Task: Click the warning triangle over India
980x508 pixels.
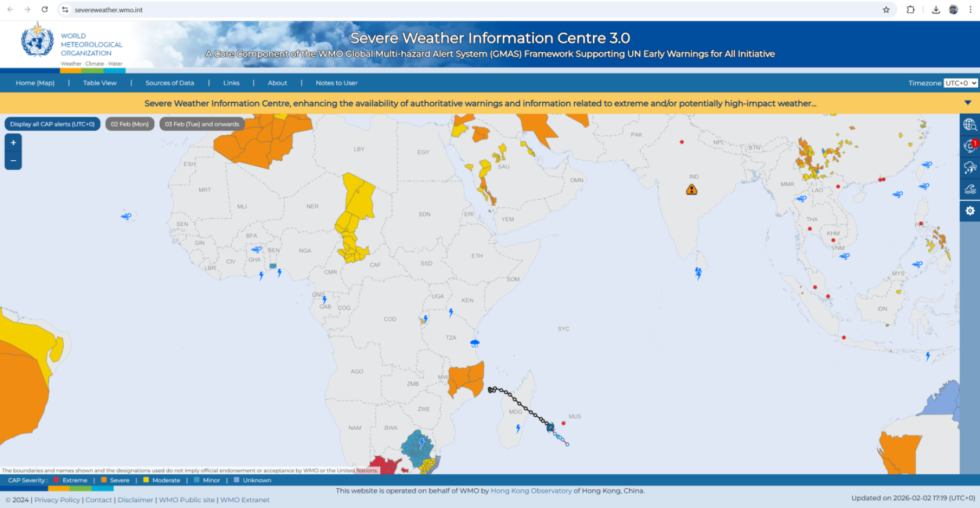Action: (x=691, y=190)
